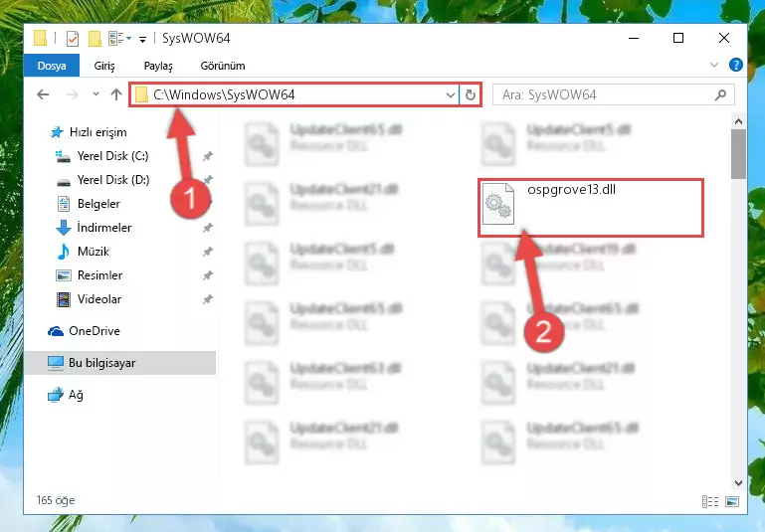Select Bu bilgisayar in the navigation pane
765x532 pixels.
click(x=120, y=363)
